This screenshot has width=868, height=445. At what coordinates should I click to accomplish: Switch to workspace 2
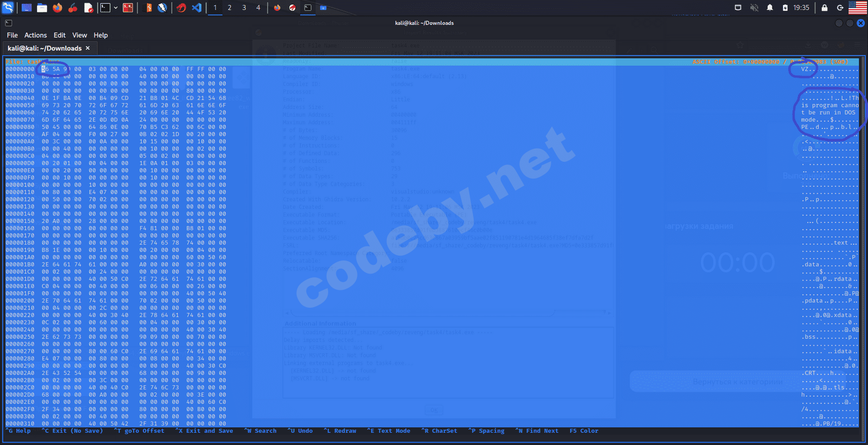click(229, 8)
